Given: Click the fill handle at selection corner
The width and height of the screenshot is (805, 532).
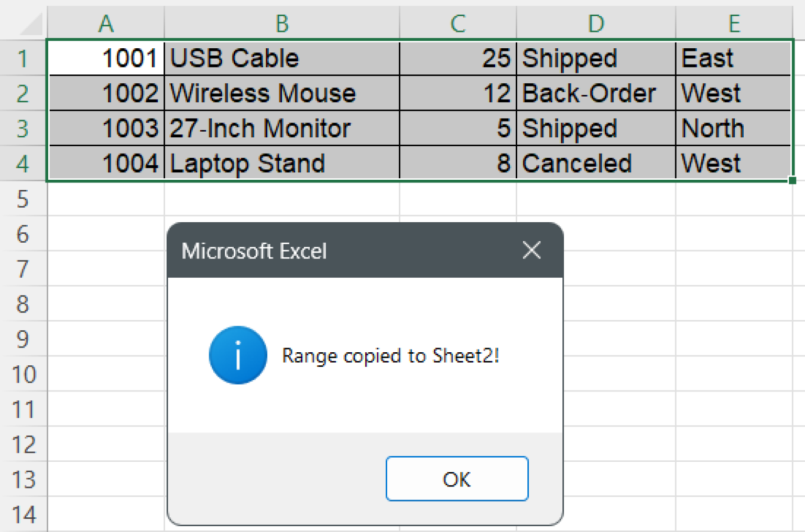Looking at the screenshot, I should [792, 180].
